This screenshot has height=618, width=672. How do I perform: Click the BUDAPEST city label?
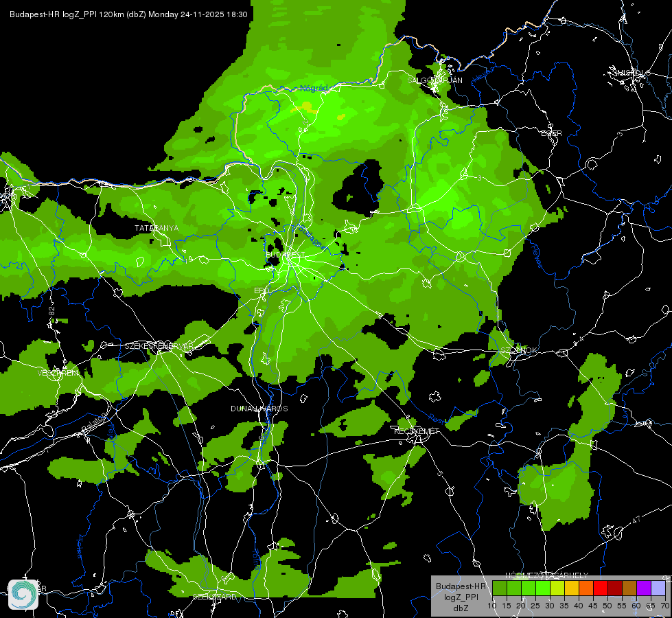click(285, 255)
